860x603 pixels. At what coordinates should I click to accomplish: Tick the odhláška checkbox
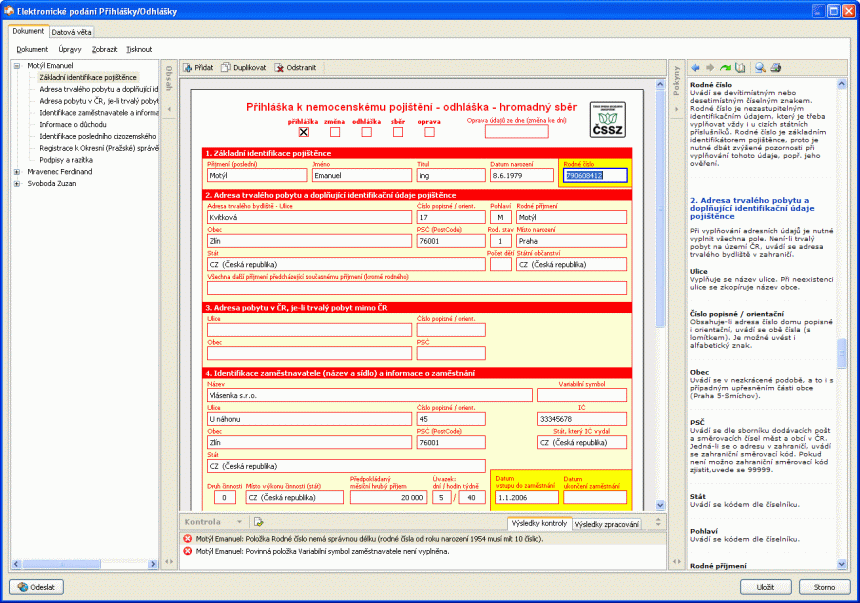click(x=367, y=131)
